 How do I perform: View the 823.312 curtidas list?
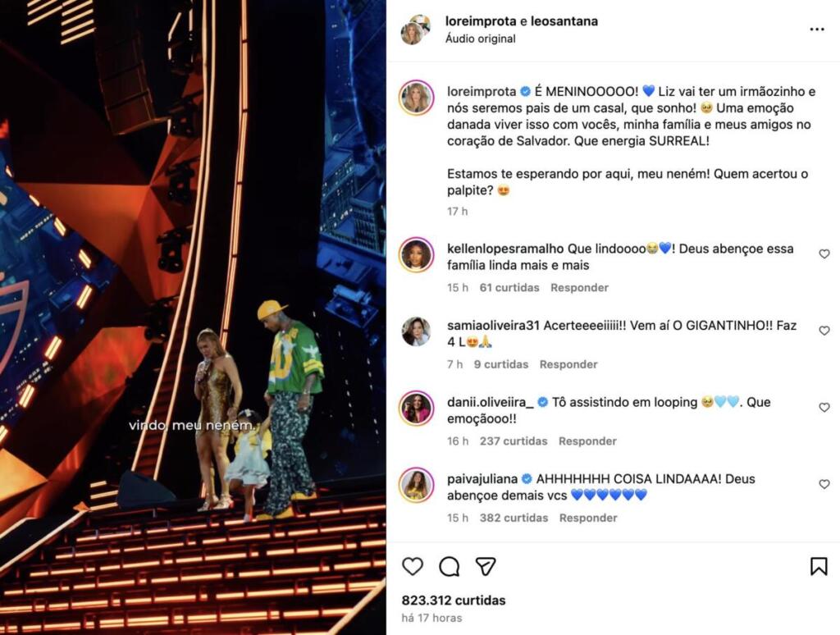(454, 601)
